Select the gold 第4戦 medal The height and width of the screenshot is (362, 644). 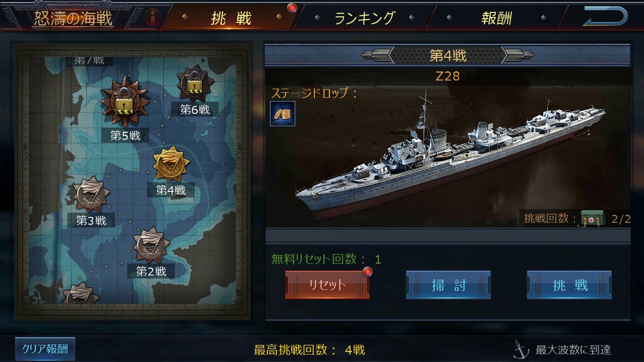coord(171,164)
